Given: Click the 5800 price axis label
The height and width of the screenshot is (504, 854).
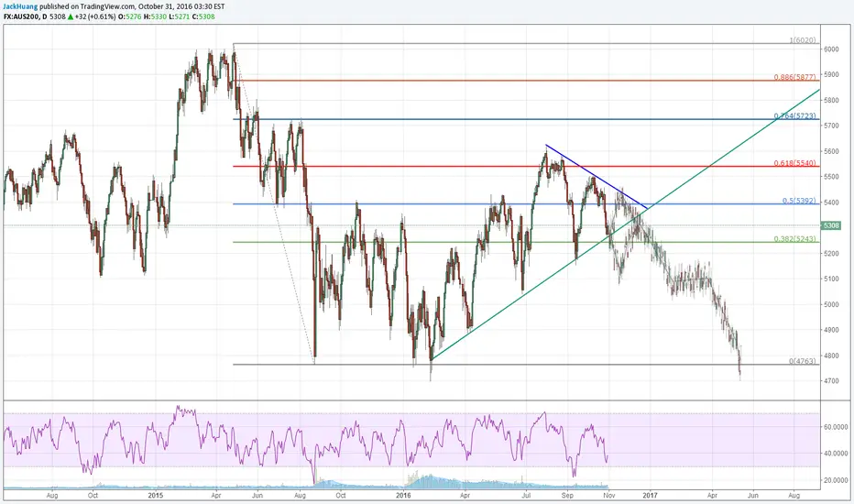Looking at the screenshot, I should [x=831, y=100].
